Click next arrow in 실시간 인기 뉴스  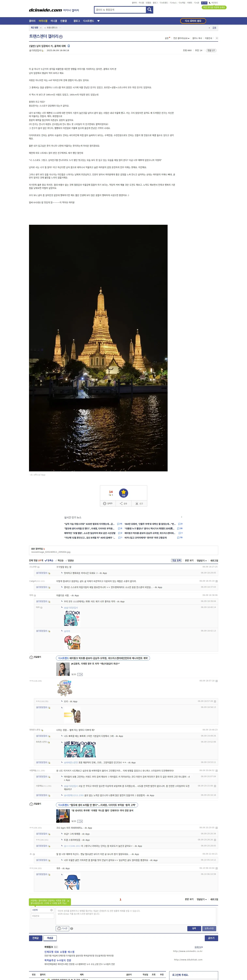(x=181, y=517)
